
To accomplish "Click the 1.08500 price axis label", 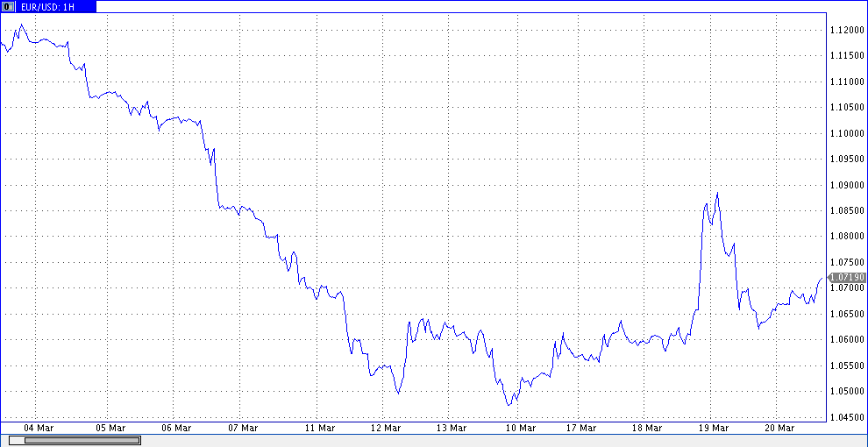I will point(847,210).
